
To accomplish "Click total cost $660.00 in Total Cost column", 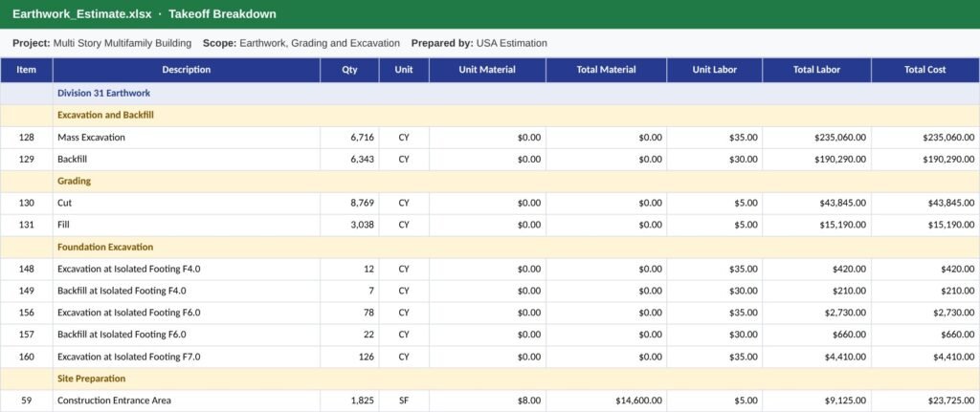I will [925, 335].
